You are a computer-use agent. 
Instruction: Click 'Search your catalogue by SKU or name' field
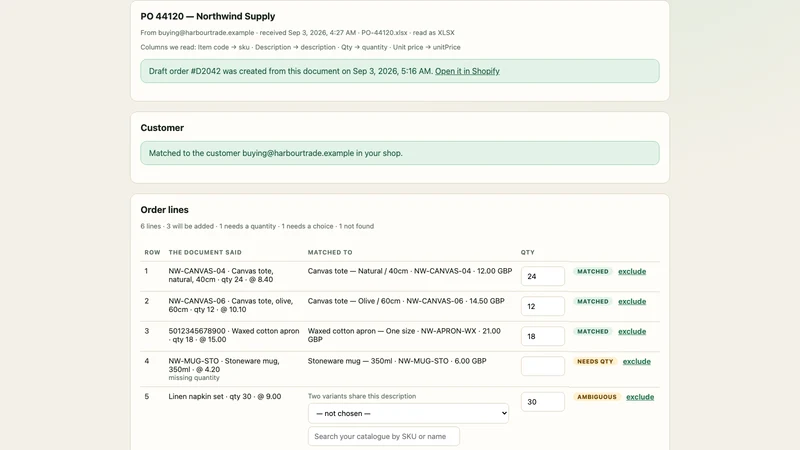[x=384, y=436]
